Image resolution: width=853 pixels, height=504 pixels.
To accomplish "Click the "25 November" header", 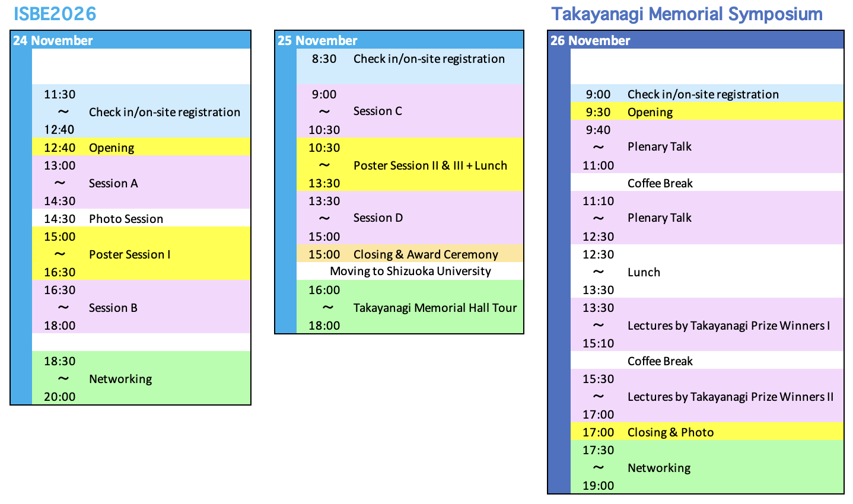I will [x=317, y=40].
